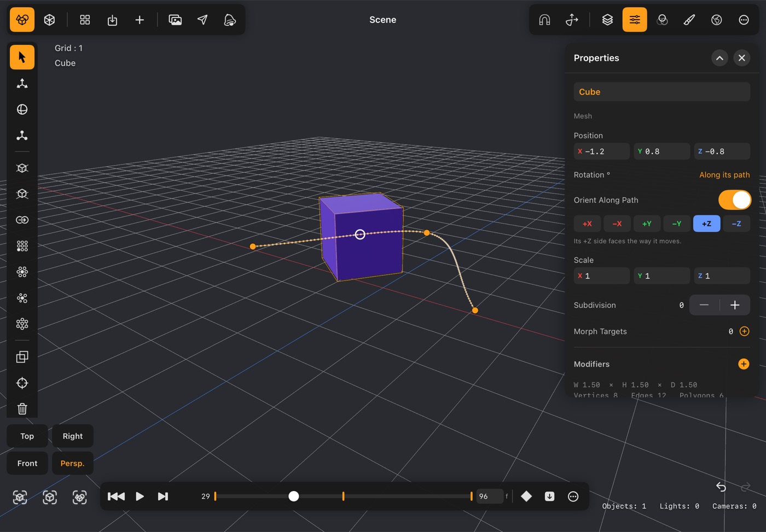Select the duplicate squares tool in left toolbar
This screenshot has height=532, width=766.
[22, 356]
